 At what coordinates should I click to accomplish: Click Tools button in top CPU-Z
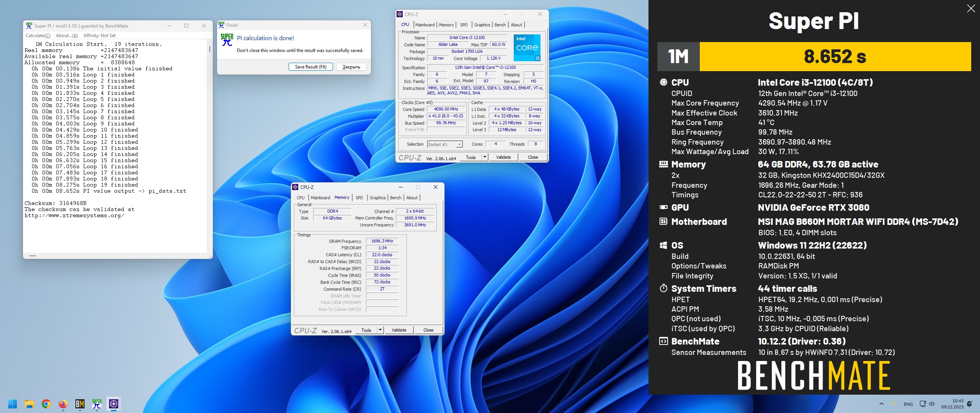pyautogui.click(x=471, y=157)
